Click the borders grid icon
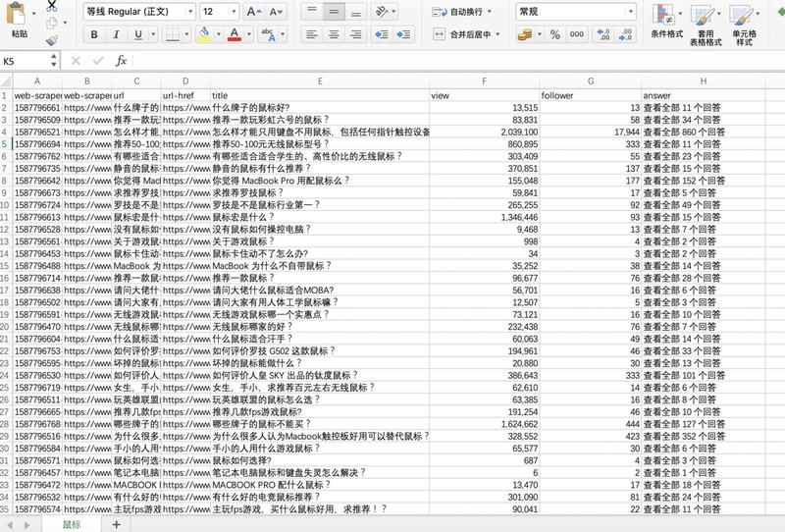Screen dimensions: 785x532 click(173, 34)
